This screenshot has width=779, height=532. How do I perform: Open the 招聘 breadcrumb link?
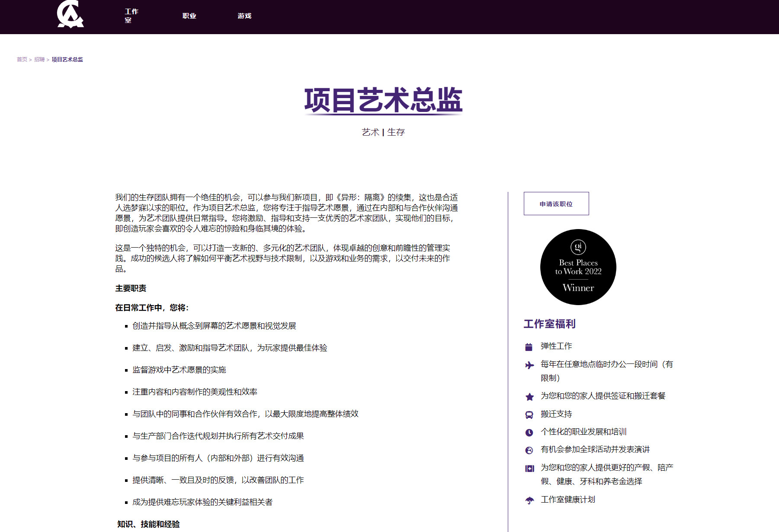point(40,59)
